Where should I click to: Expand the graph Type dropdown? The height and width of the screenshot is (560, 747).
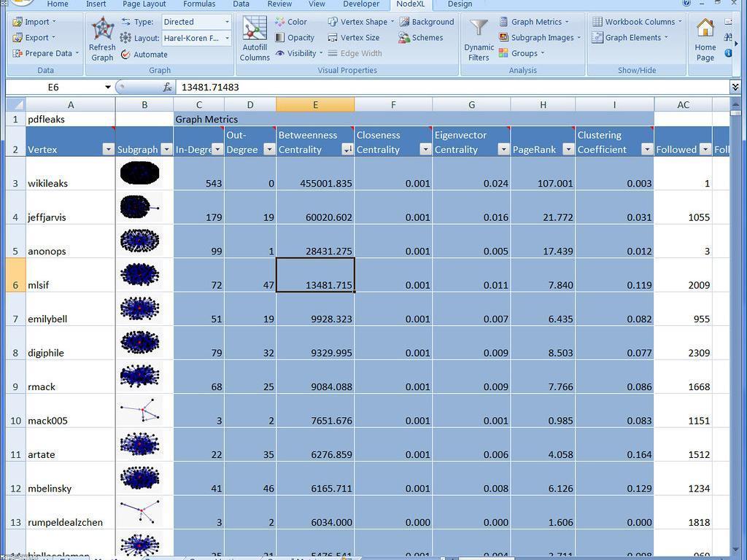(x=227, y=22)
